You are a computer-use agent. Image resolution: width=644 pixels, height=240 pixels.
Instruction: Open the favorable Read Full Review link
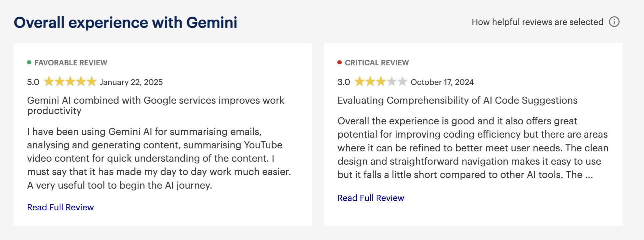click(60, 207)
